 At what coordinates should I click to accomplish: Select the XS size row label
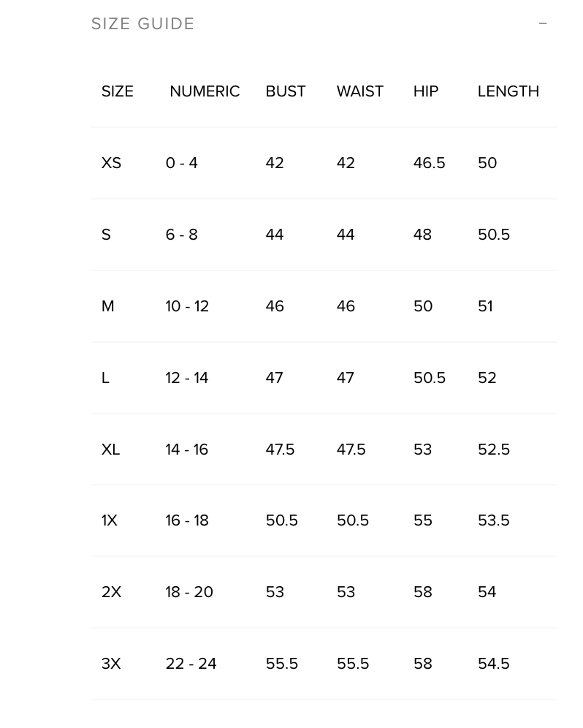[112, 163]
